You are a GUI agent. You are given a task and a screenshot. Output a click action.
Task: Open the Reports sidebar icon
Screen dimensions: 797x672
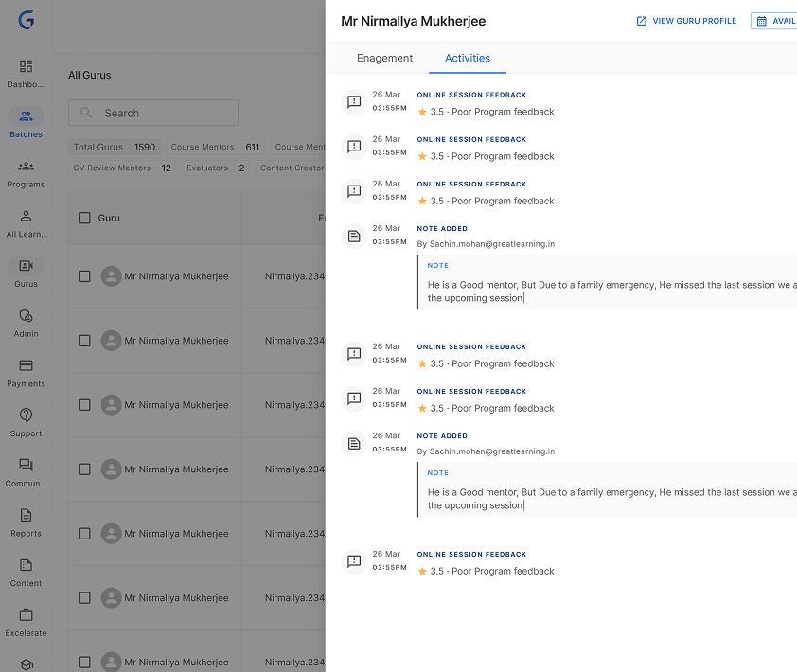26,516
